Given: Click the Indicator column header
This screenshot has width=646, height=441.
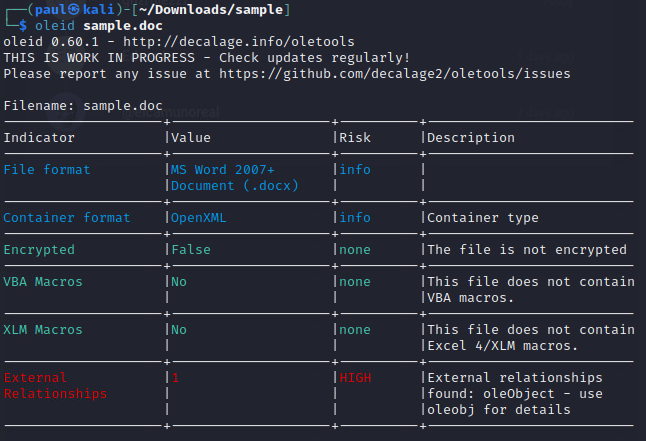Looking at the screenshot, I should [x=39, y=137].
